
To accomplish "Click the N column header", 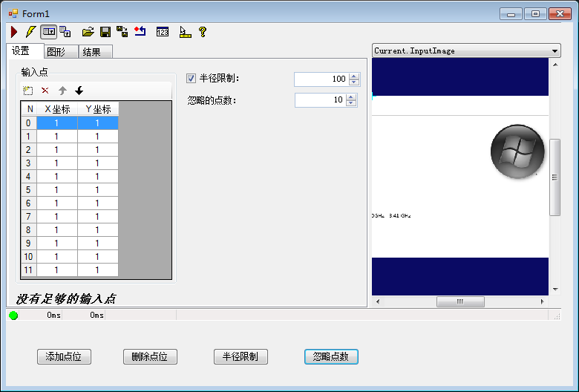I will click(x=29, y=109).
